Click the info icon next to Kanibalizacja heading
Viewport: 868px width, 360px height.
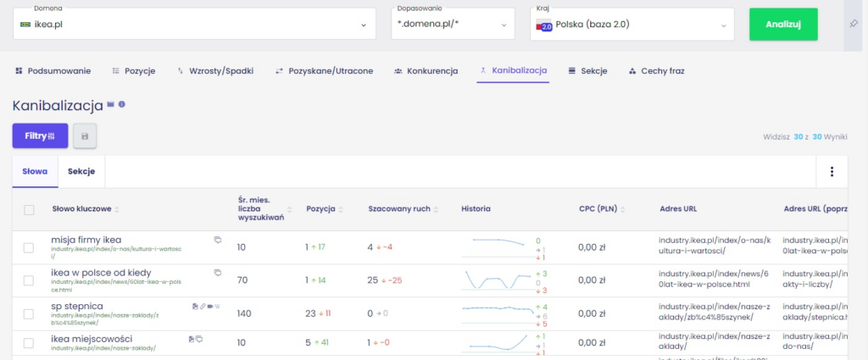122,104
